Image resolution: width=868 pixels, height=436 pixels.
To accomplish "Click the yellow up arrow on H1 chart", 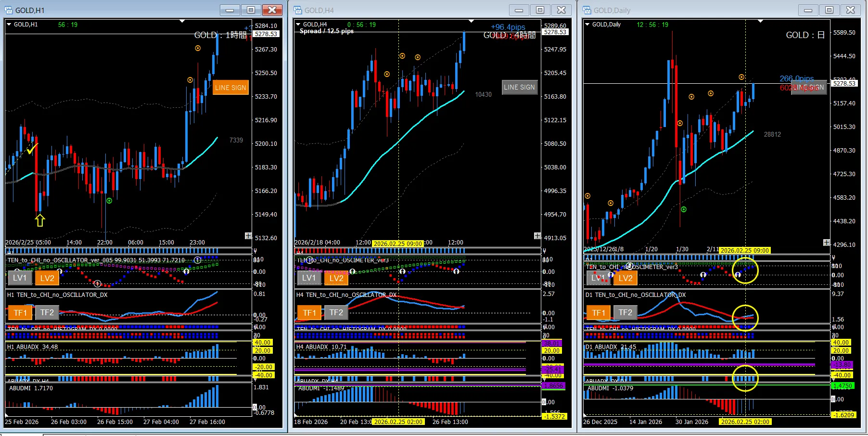I will pyautogui.click(x=40, y=220).
